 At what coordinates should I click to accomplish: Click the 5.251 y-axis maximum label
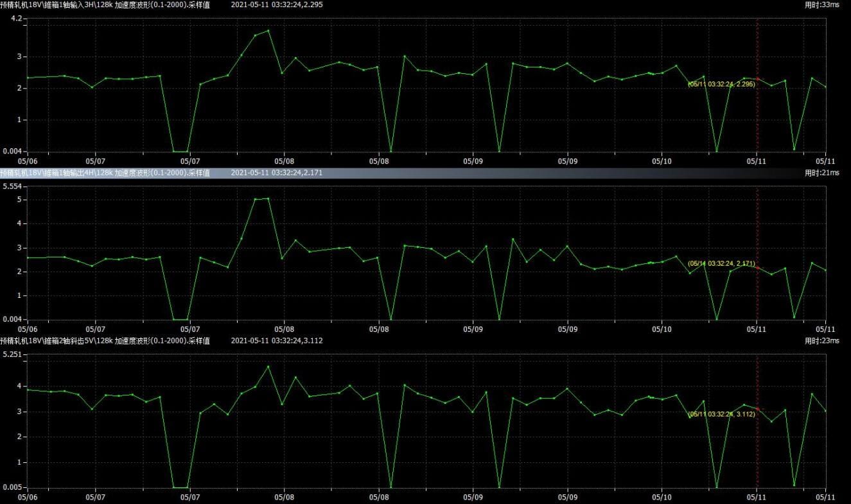(12, 354)
